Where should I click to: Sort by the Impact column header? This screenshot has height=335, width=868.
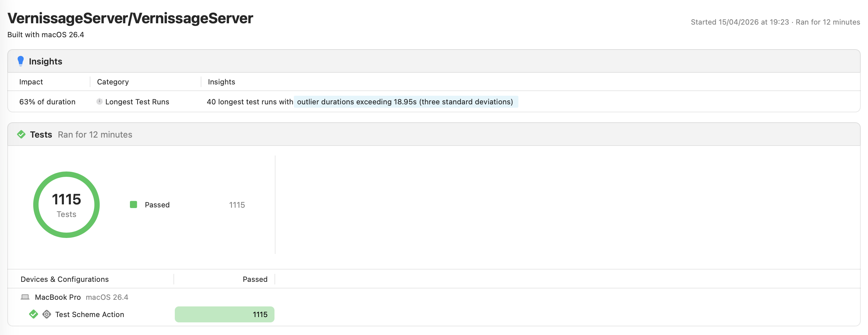pos(31,81)
